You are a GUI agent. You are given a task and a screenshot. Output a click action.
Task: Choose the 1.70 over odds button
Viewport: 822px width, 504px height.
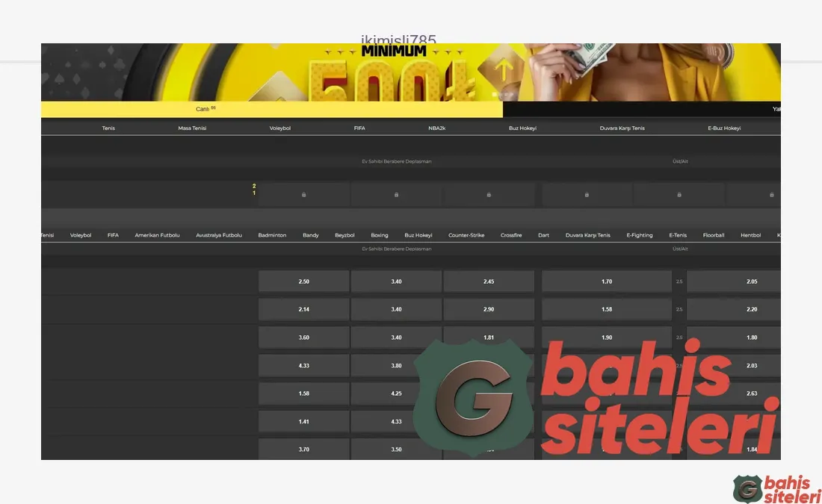pos(606,281)
